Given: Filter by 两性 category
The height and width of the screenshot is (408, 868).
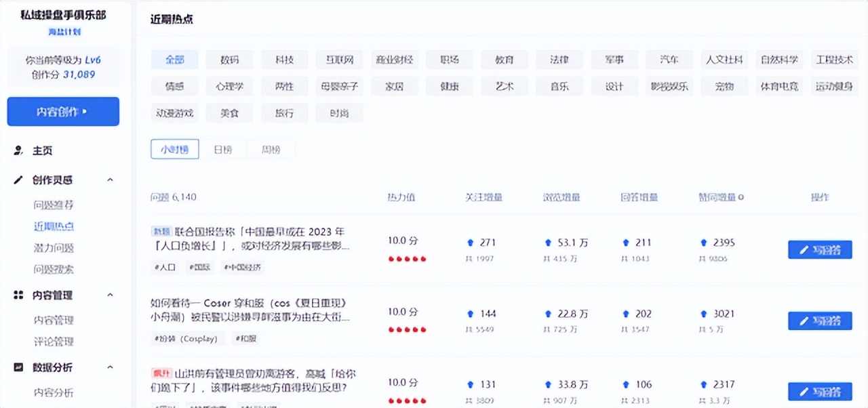Looking at the screenshot, I should pyautogui.click(x=285, y=86).
